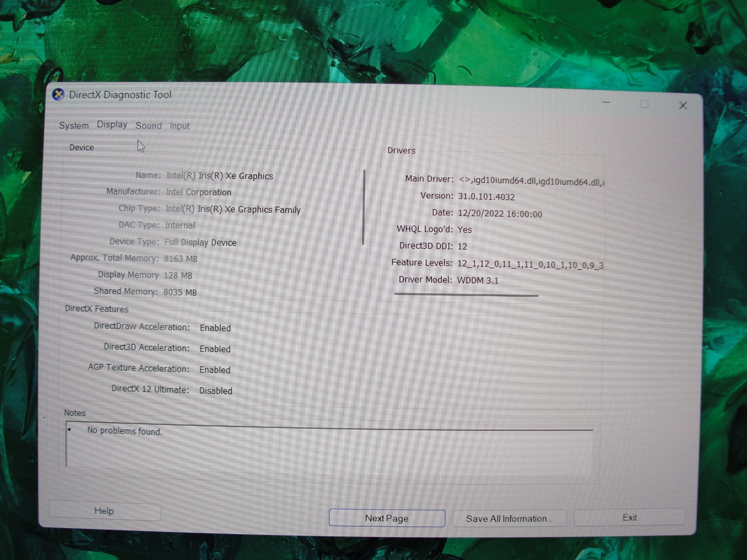The image size is (747, 560).
Task: Exit the diagnostic tool via Exit button
Action: [629, 518]
